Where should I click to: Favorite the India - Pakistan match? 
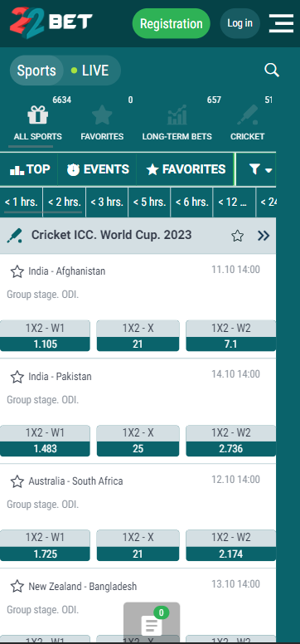pos(17,377)
